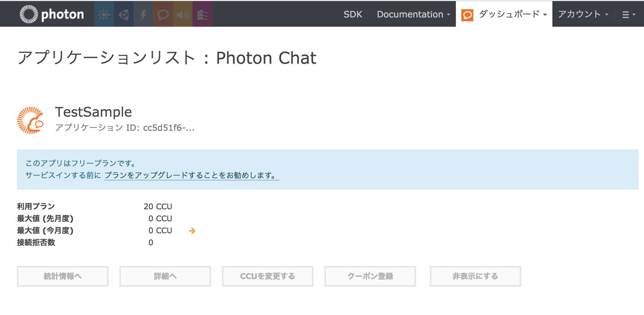This screenshot has width=644, height=315.
Task: Click the lightning bolt product icon
Action: (x=143, y=14)
